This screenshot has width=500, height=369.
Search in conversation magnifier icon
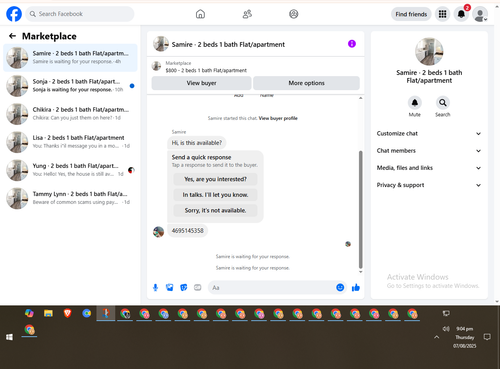(x=443, y=103)
